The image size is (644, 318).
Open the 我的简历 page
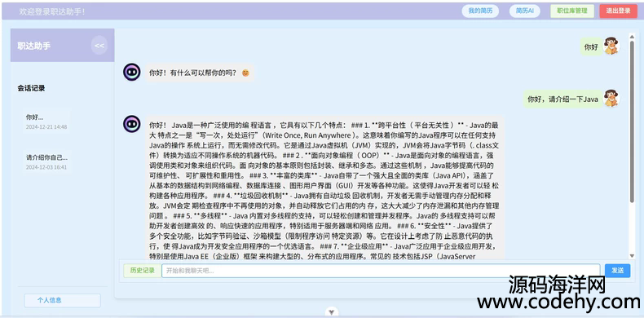tap(480, 11)
